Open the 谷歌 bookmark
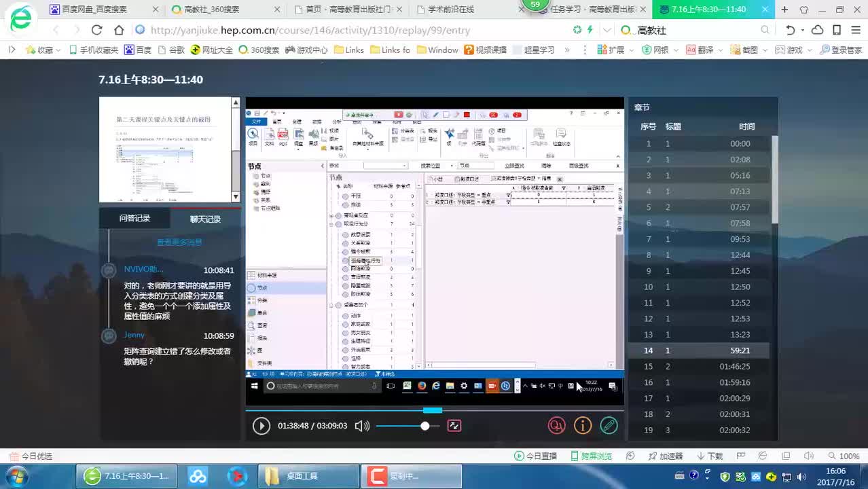 coord(171,50)
